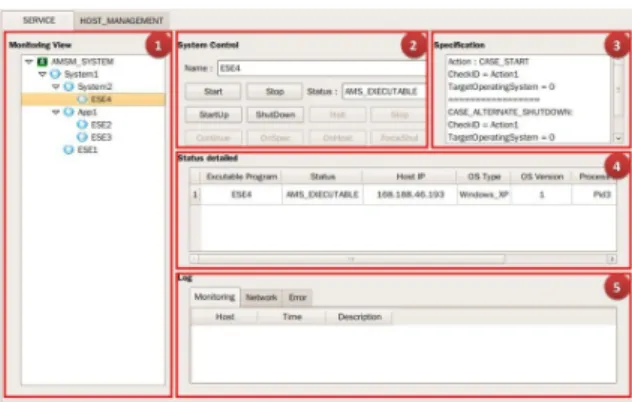Image resolution: width=632 pixels, height=402 pixels.
Task: Click the 'CASE_ALTERNATE_SHUTDOWN:' specification line
Action: [510, 112]
